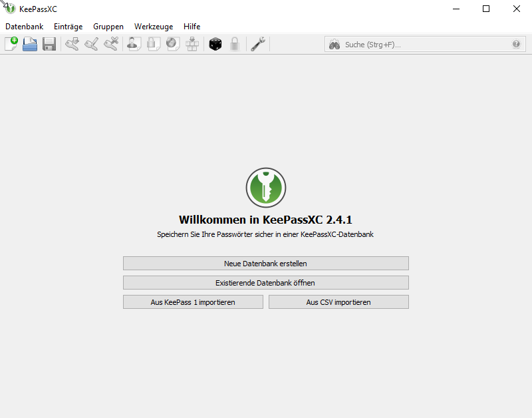Open the Werkzeuge menu
This screenshot has width=532, height=418.
click(154, 27)
